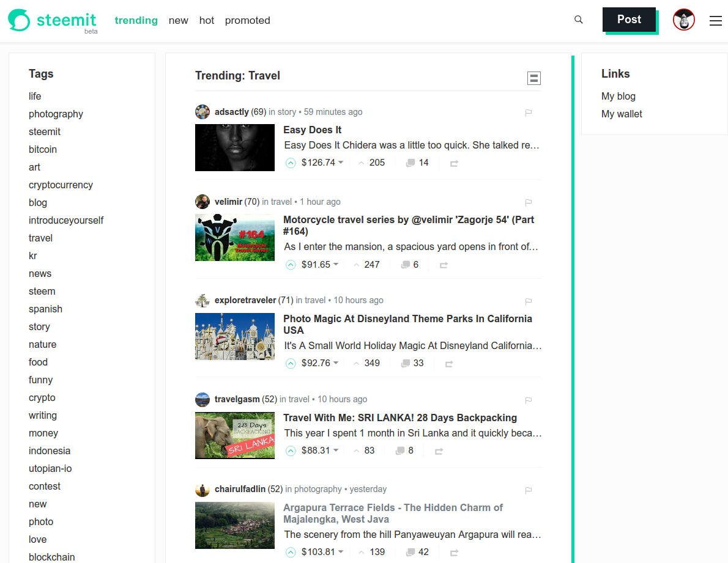Click velimir's small avatar

point(202,202)
